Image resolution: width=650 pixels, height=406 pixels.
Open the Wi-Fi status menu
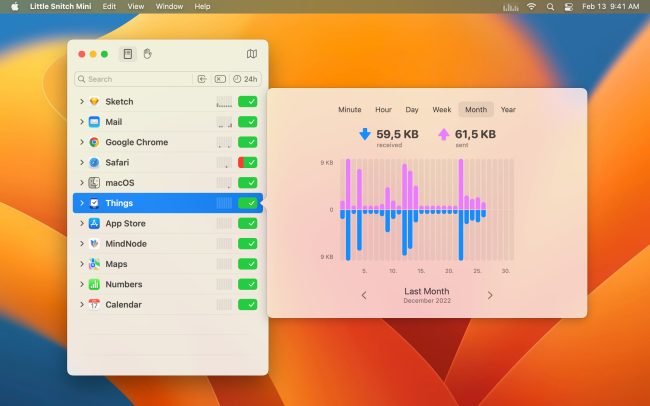531,7
